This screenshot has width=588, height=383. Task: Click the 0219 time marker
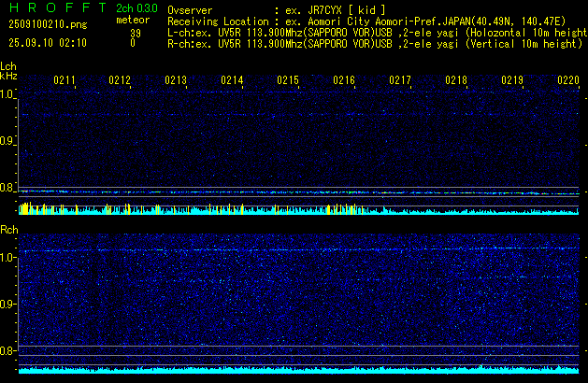tap(512, 80)
